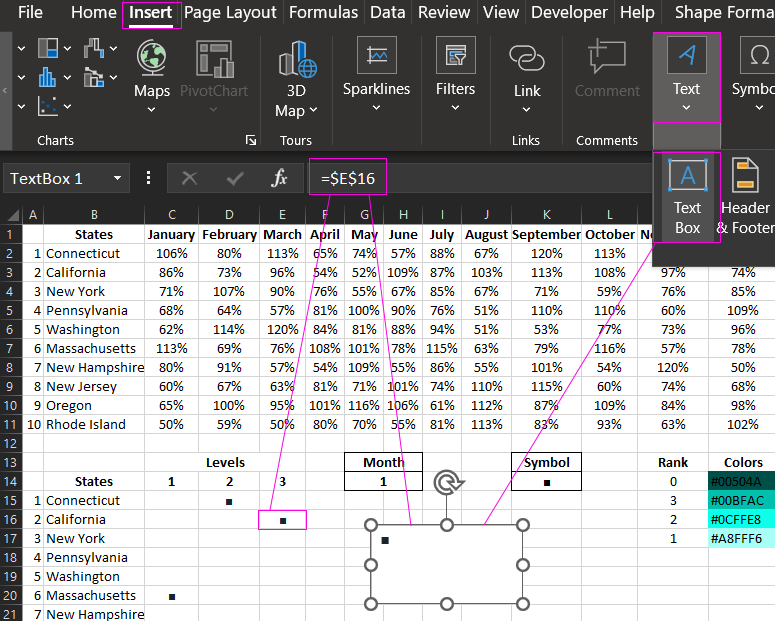Click the rotation handle above the textbox
The image size is (775, 621).
[447, 484]
